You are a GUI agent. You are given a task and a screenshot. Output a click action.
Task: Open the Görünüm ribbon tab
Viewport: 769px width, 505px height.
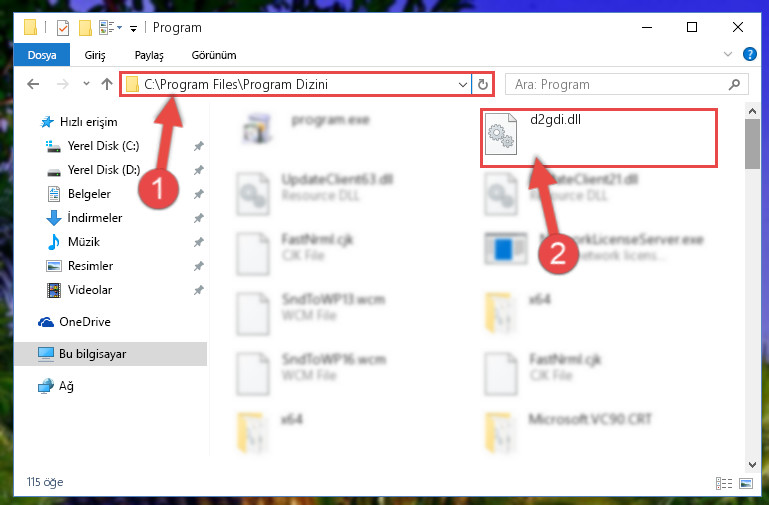tap(214, 55)
